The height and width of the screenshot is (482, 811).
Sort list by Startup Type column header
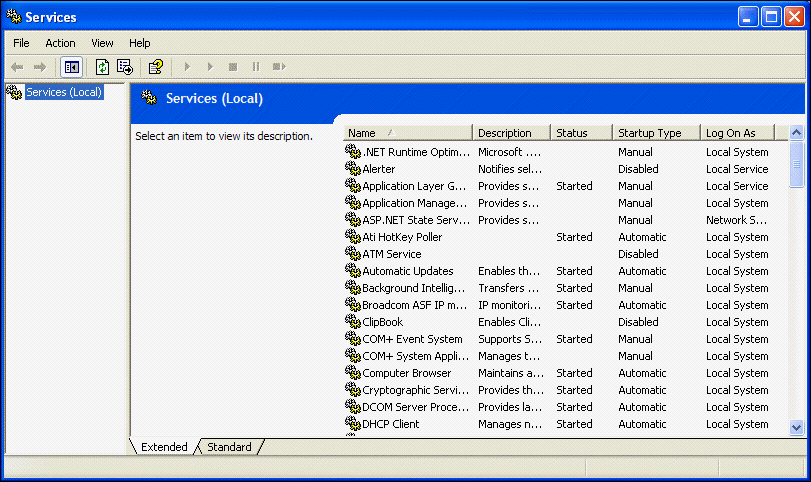coord(655,133)
